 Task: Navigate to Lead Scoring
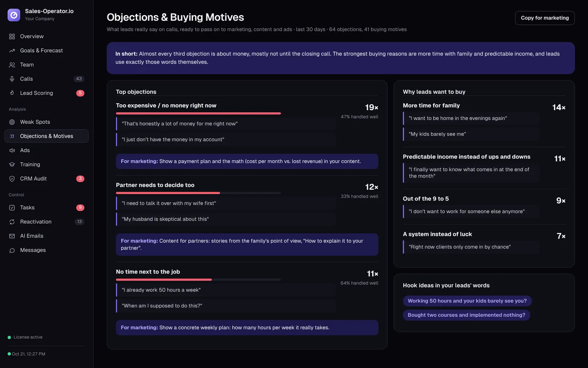(46, 93)
